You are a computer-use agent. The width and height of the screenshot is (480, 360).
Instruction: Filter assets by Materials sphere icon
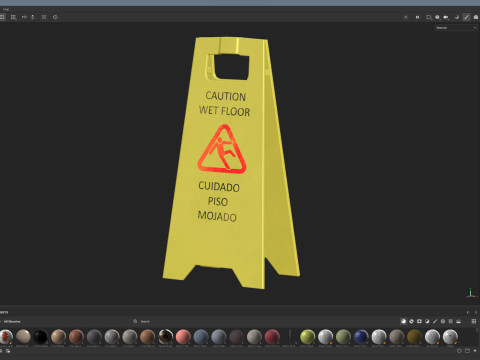(x=403, y=321)
